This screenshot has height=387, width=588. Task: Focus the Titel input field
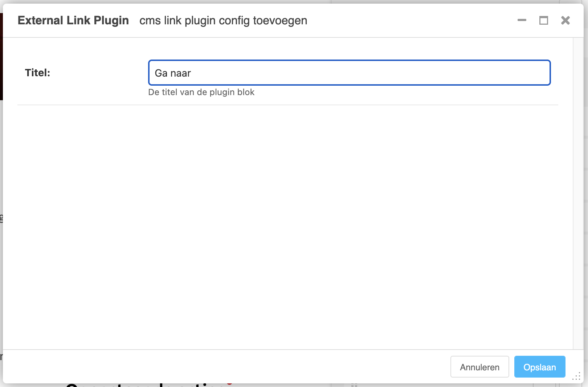point(349,73)
